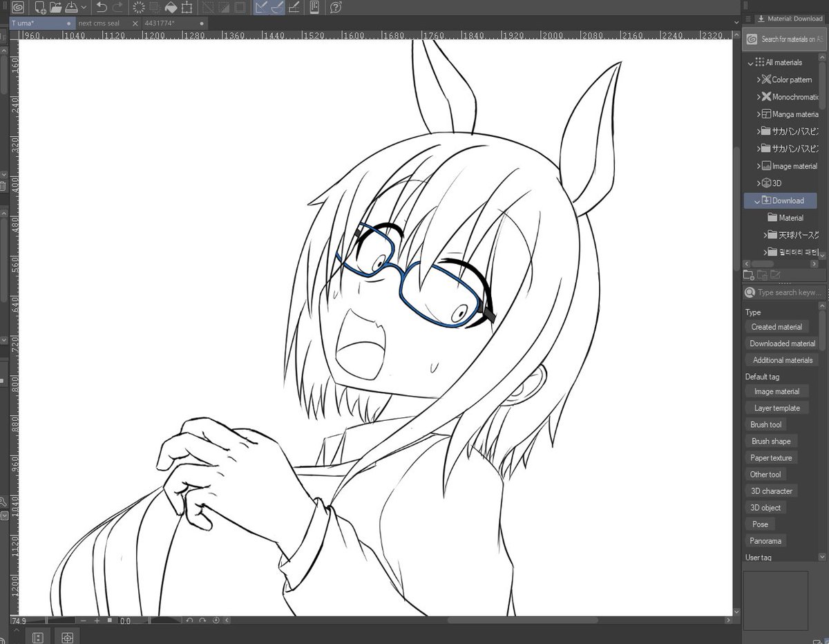The image size is (829, 644).
Task: Open Clip Studio support help icon
Action: [335, 8]
